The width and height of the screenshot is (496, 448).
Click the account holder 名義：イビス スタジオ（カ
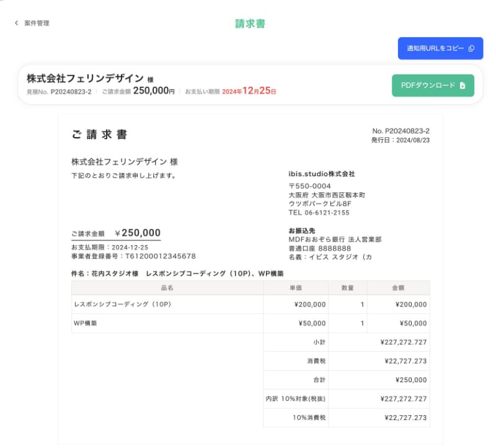(x=330, y=257)
